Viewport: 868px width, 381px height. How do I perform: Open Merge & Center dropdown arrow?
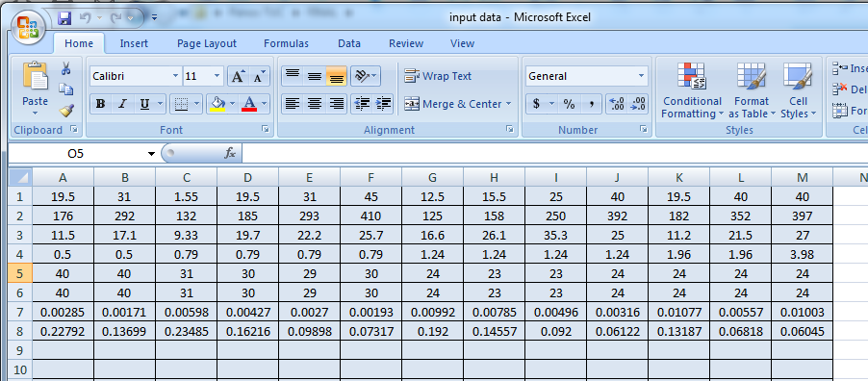click(x=508, y=104)
